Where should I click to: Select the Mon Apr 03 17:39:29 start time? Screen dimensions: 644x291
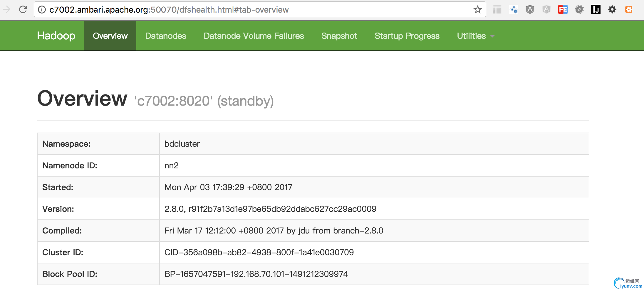pyautogui.click(x=228, y=187)
